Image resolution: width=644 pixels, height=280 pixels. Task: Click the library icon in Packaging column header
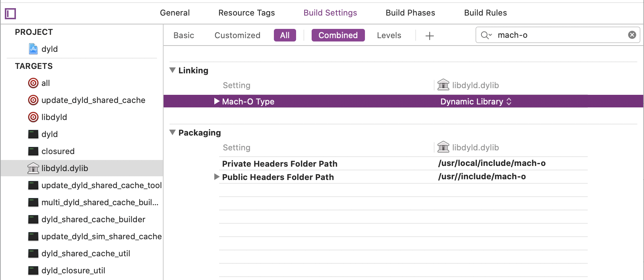click(x=443, y=147)
